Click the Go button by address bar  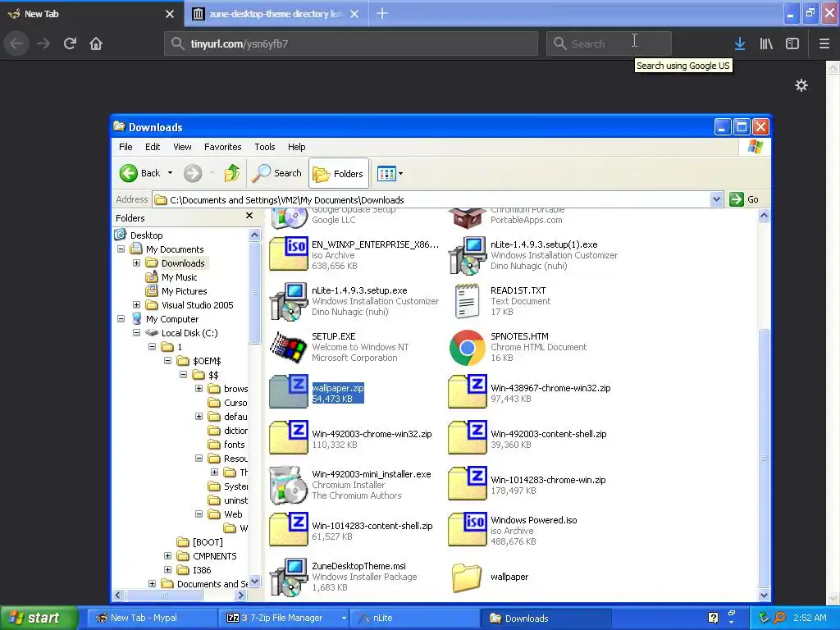coord(744,199)
